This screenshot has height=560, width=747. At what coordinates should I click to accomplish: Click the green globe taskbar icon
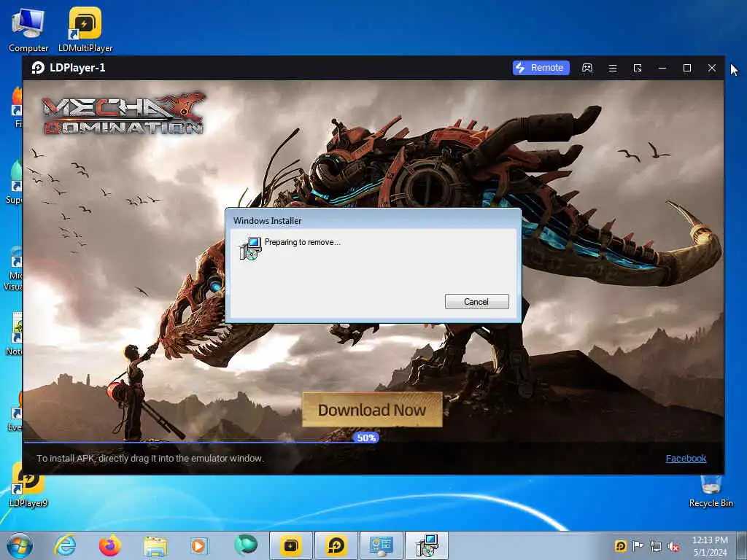click(245, 545)
